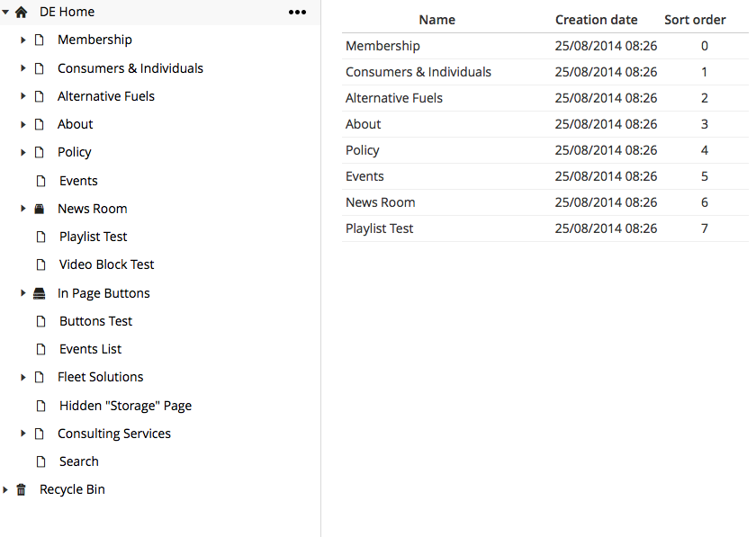Select the Alternative Fuels row in the table
This screenshot has width=756, height=537.
click(545, 98)
